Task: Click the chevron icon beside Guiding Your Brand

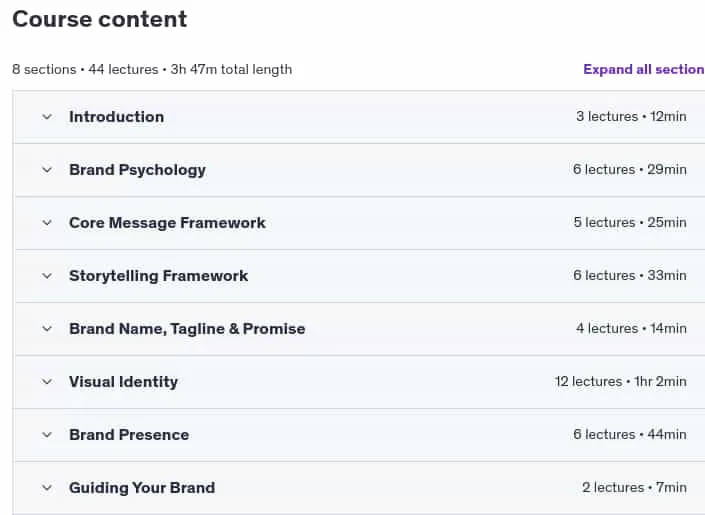Action: pos(47,488)
